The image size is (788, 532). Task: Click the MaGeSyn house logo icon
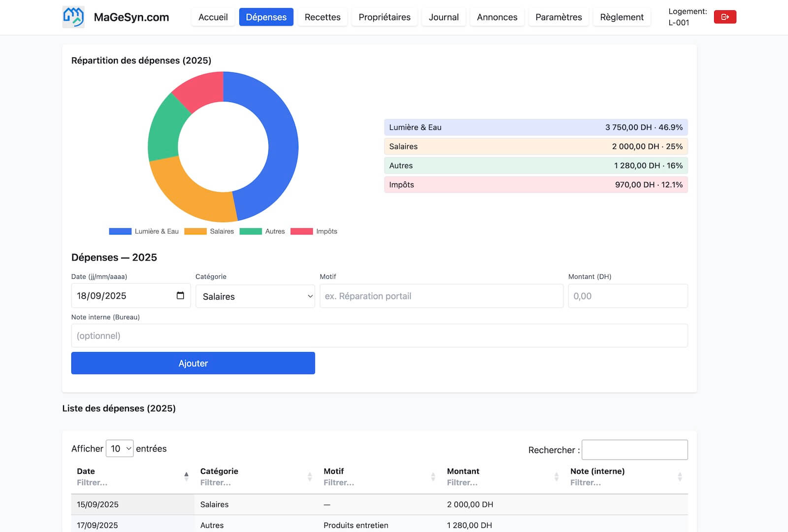73,17
